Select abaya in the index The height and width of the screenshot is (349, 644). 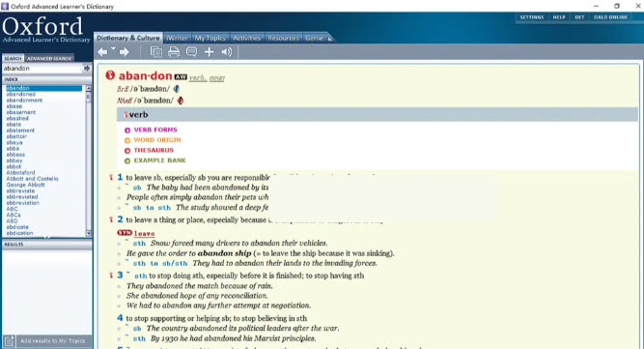click(14, 142)
